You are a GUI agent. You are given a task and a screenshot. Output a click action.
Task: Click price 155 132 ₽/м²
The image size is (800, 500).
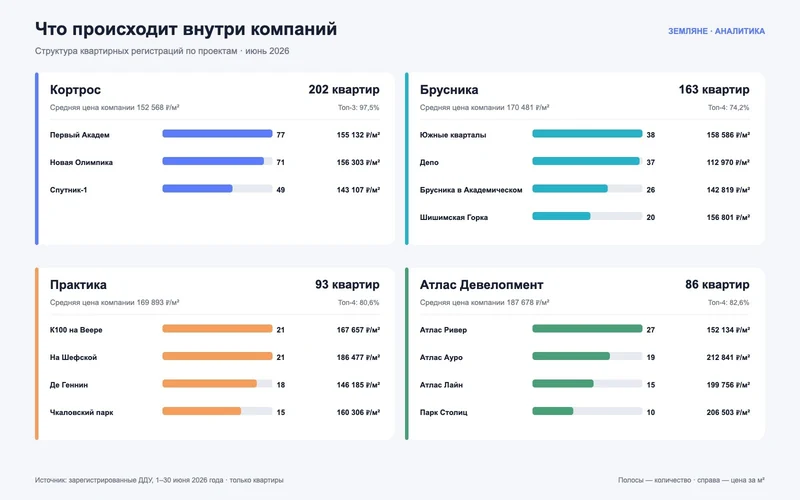[358, 135]
